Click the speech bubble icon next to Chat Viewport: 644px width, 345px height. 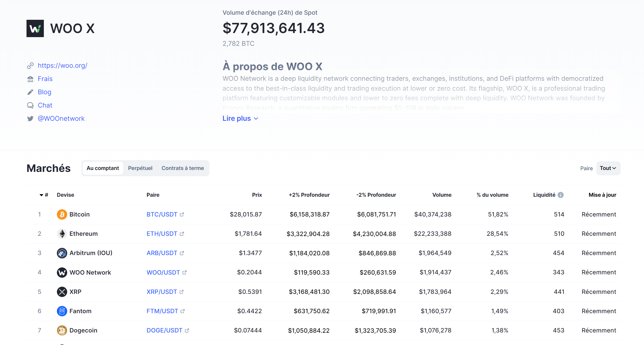tap(30, 105)
